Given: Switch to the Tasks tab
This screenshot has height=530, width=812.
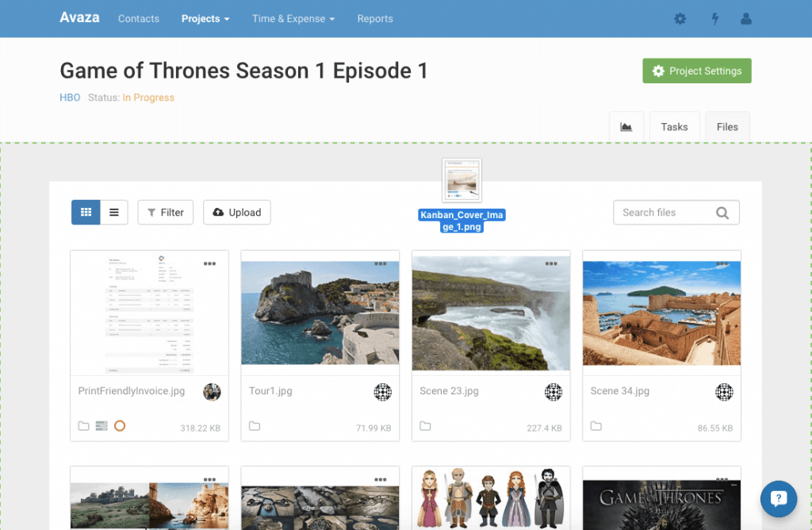Looking at the screenshot, I should (674, 127).
